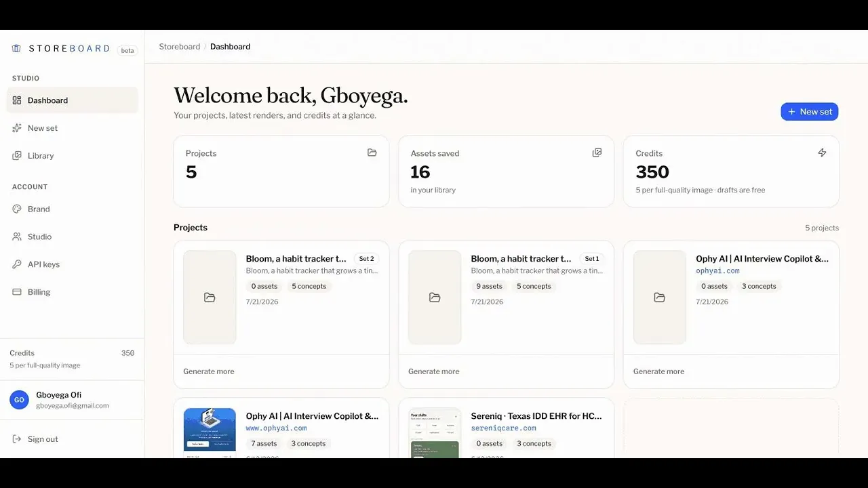The image size is (868, 488).
Task: Click the Sign out arrow icon
Action: point(17,439)
